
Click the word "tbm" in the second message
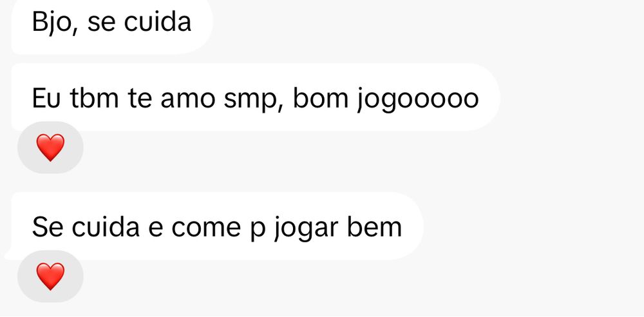tap(94, 99)
